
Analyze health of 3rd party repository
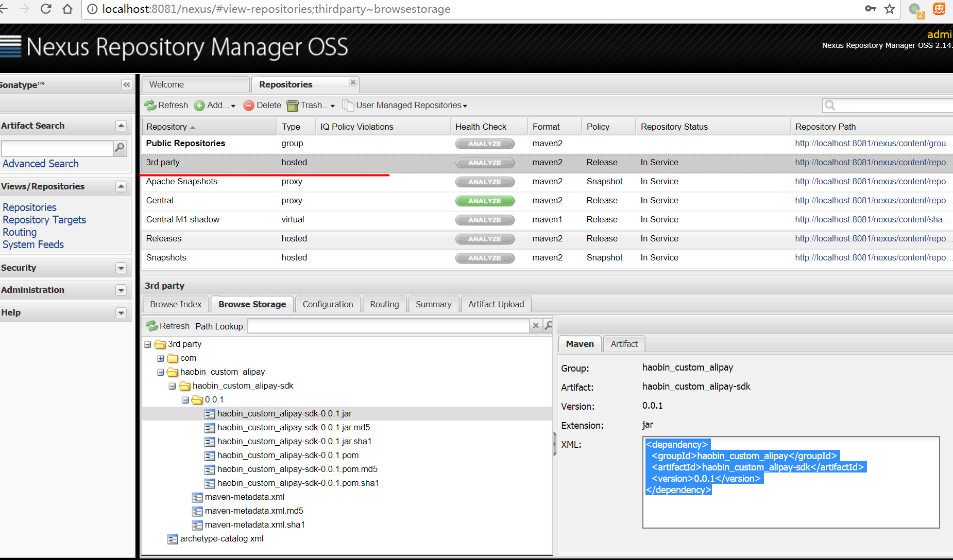click(x=485, y=163)
